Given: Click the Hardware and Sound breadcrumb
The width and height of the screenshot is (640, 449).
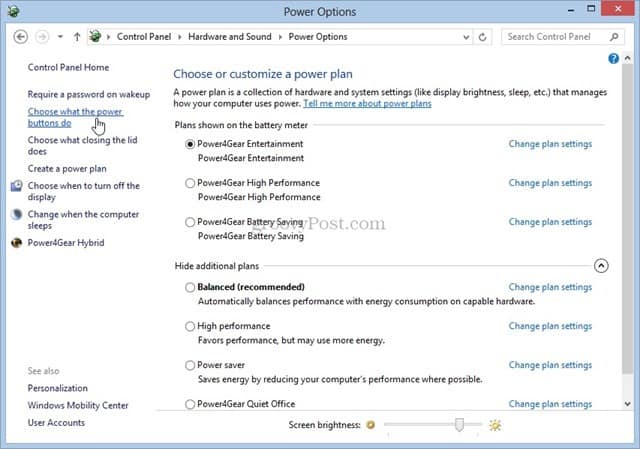Looking at the screenshot, I should point(229,37).
